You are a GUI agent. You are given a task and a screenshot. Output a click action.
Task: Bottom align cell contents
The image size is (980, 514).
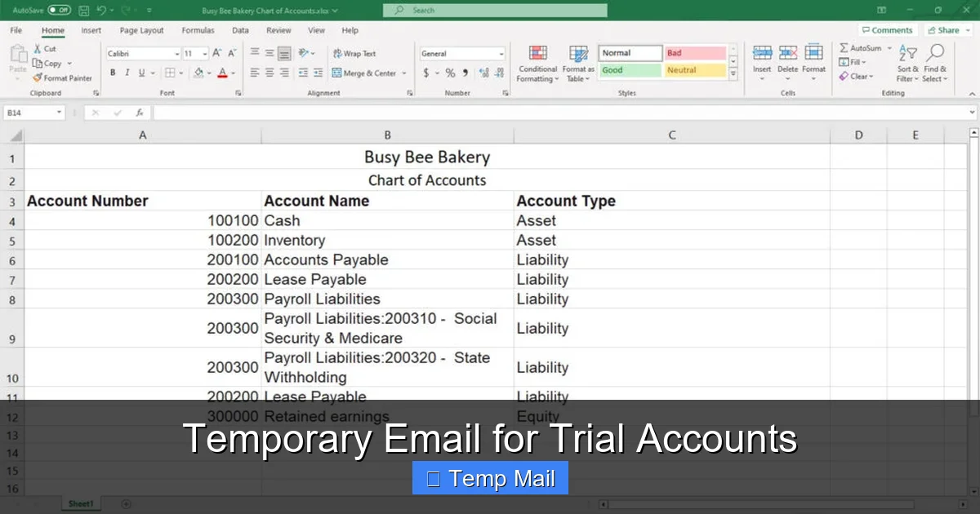(284, 53)
